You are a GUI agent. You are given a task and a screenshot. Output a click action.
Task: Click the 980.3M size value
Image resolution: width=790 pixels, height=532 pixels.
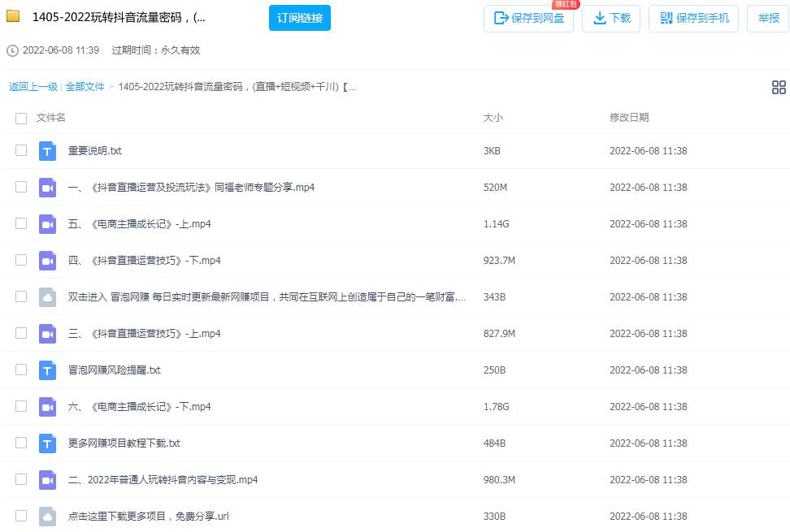click(x=499, y=480)
